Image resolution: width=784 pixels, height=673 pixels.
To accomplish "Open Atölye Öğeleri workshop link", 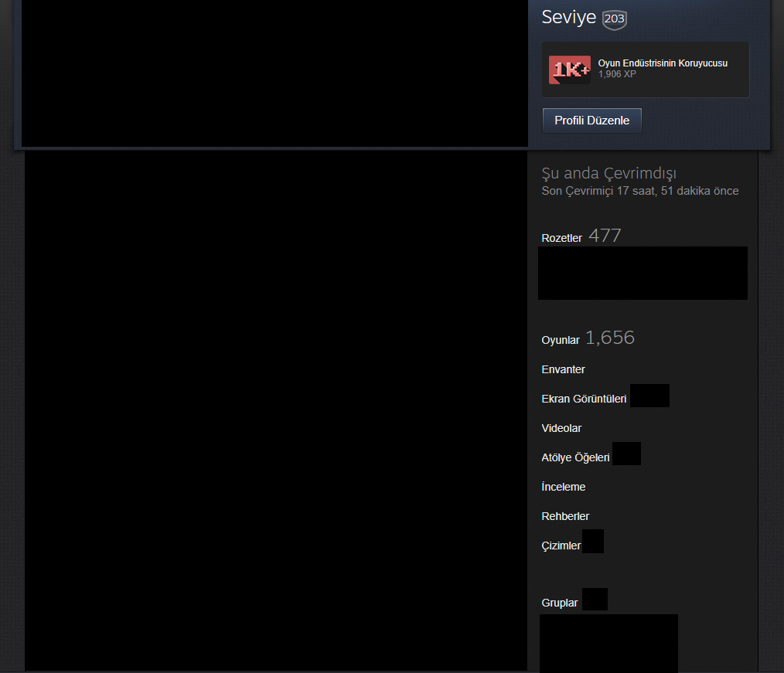I will point(575,457).
